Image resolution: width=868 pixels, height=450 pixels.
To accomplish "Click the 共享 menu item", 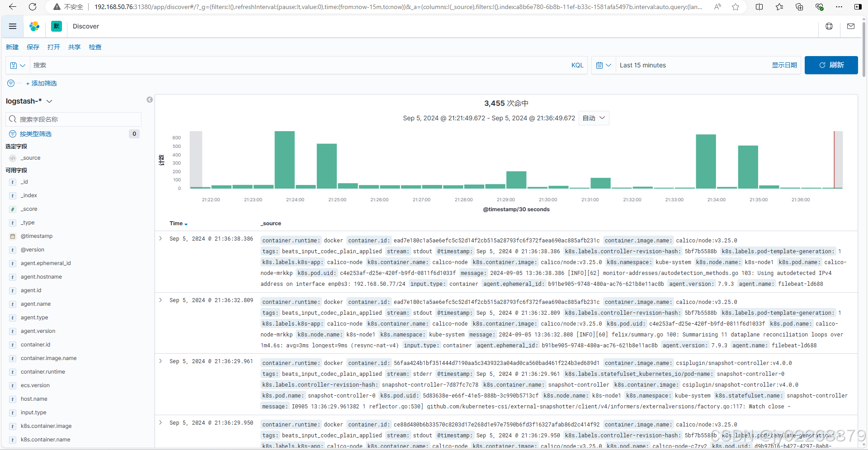I will point(75,47).
